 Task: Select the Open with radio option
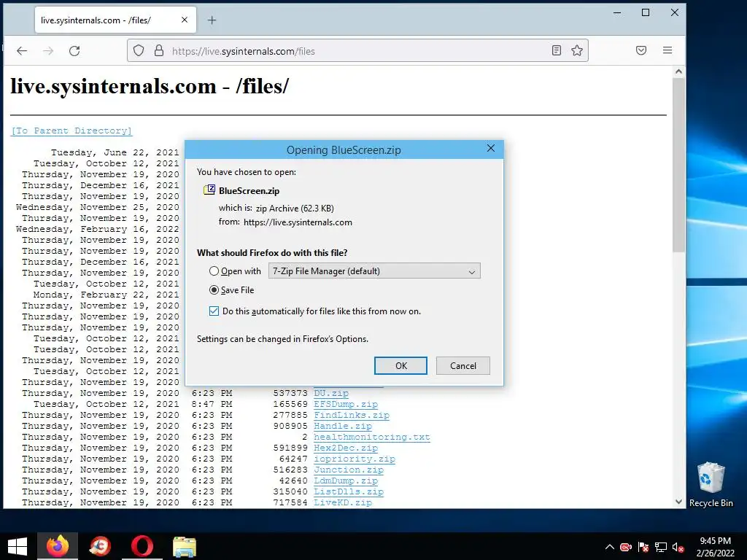tap(214, 271)
